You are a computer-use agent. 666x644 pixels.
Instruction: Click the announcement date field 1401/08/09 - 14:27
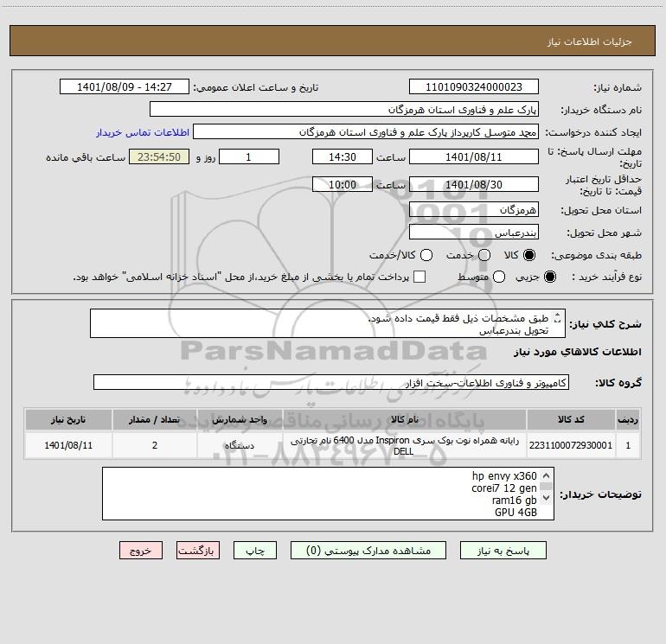pyautogui.click(x=125, y=87)
